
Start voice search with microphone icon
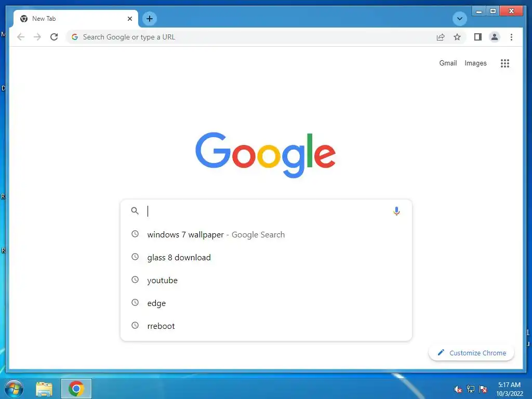[x=396, y=211]
